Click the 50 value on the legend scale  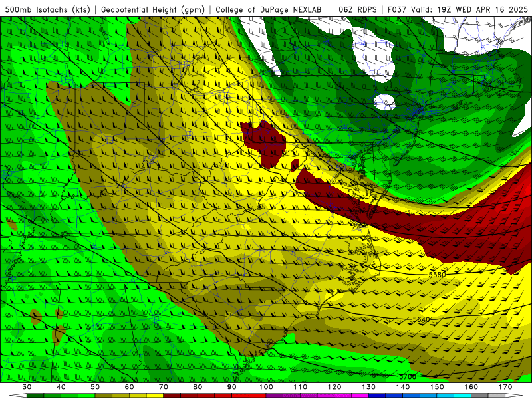95,387
